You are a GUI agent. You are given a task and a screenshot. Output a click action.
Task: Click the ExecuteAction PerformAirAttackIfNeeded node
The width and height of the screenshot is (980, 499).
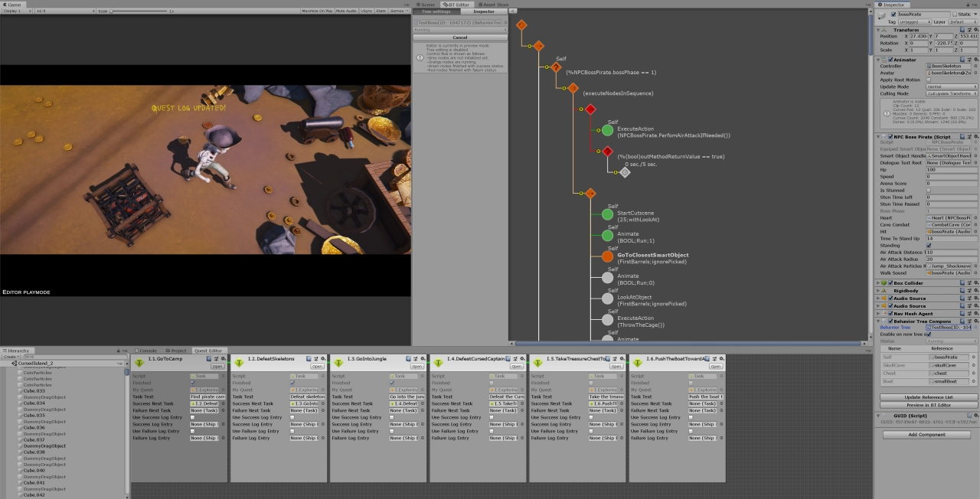coord(606,130)
